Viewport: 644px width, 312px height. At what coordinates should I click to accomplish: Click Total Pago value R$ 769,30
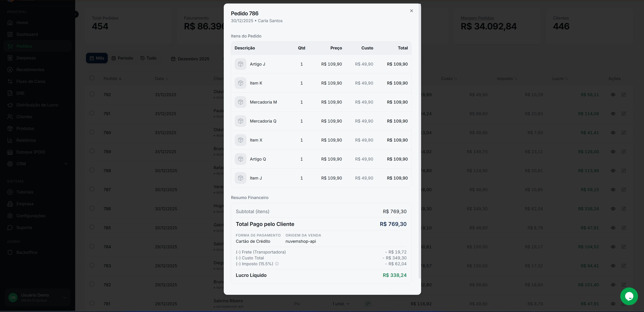pyautogui.click(x=393, y=224)
